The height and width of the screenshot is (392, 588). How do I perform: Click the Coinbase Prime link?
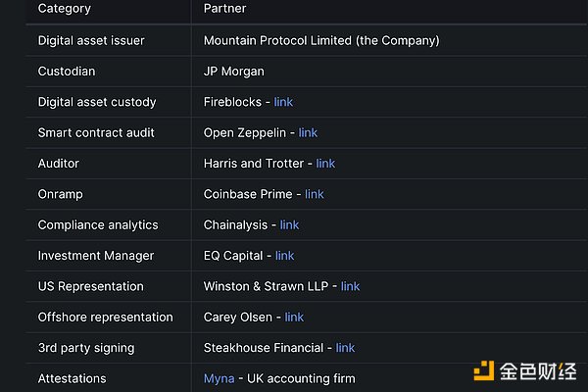coord(314,194)
